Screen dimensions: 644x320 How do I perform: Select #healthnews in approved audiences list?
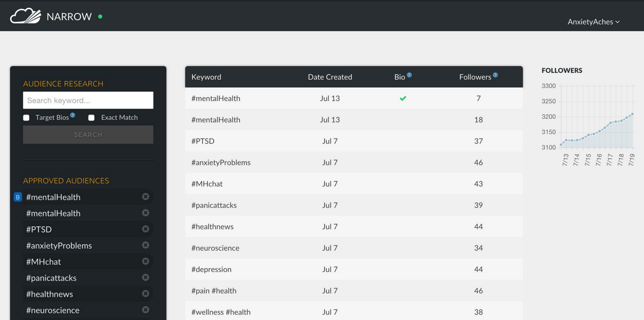(49, 294)
